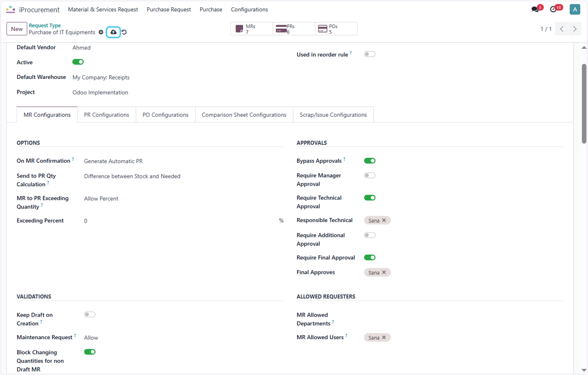The image size is (588, 375).
Task: Click the 1 / 1 pager counter
Action: [546, 29]
